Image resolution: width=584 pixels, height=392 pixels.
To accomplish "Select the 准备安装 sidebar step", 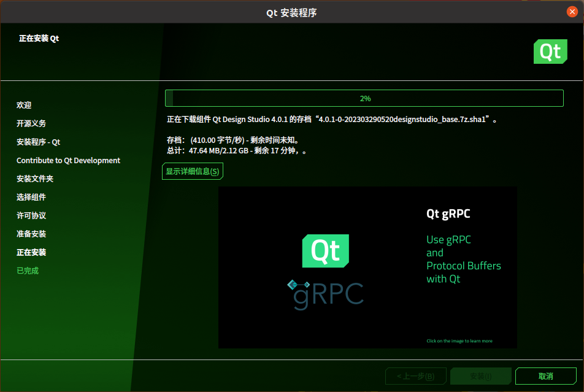I will (31, 234).
